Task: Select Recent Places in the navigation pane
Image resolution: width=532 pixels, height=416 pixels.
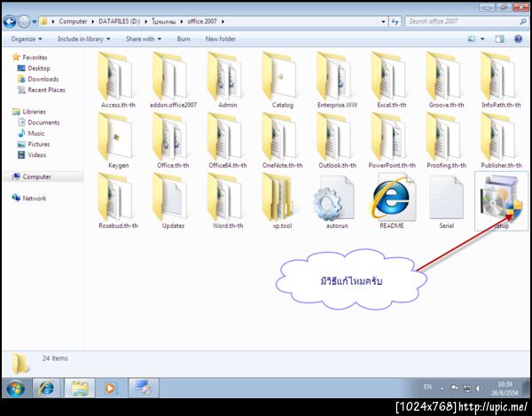Action: (x=42, y=90)
